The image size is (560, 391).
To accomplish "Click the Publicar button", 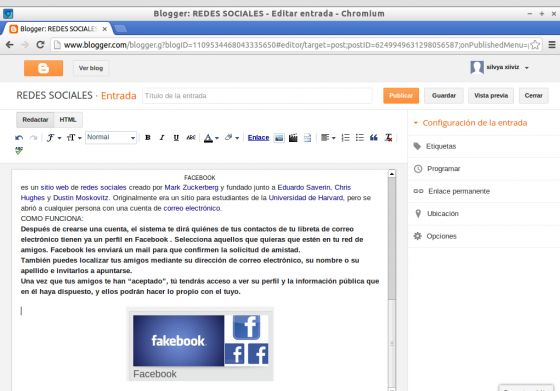I will [x=401, y=96].
